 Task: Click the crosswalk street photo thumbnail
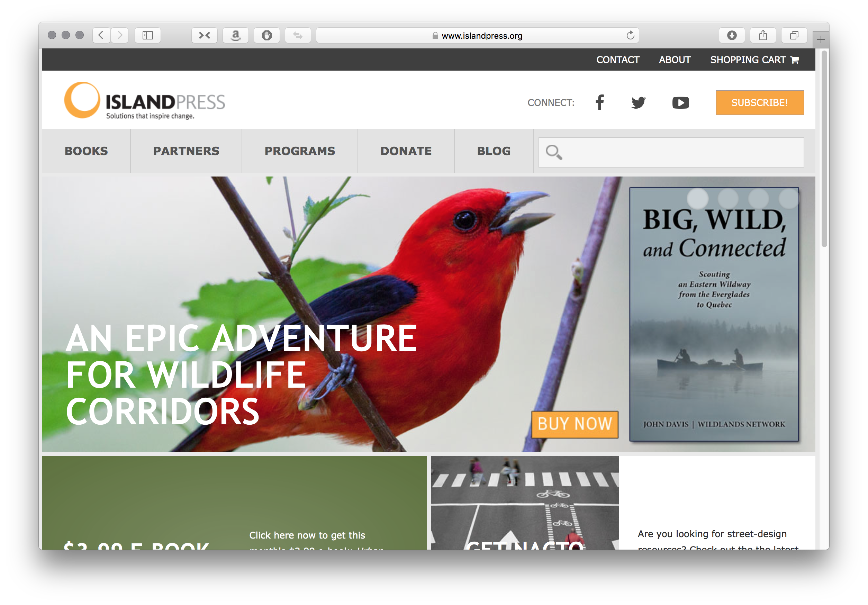525,503
